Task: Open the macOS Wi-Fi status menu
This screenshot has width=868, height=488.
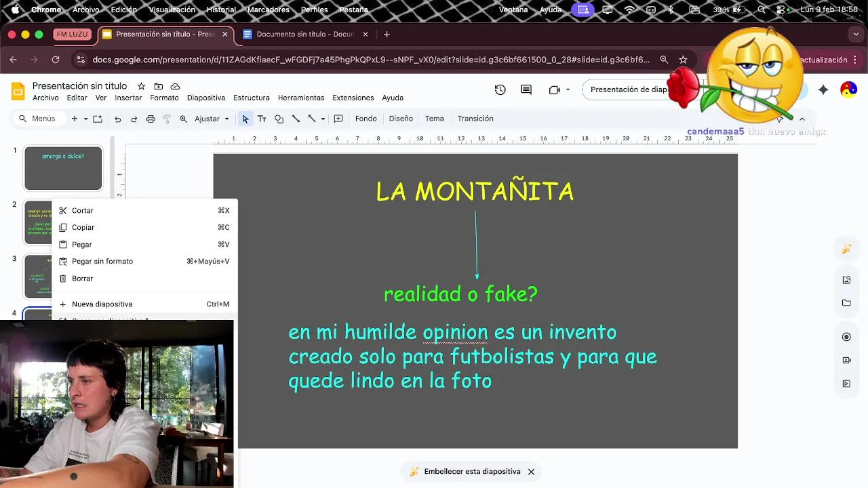Action: 630,9
